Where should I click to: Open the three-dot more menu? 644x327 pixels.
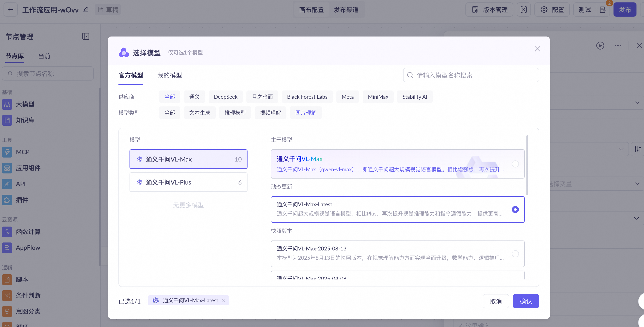(618, 46)
